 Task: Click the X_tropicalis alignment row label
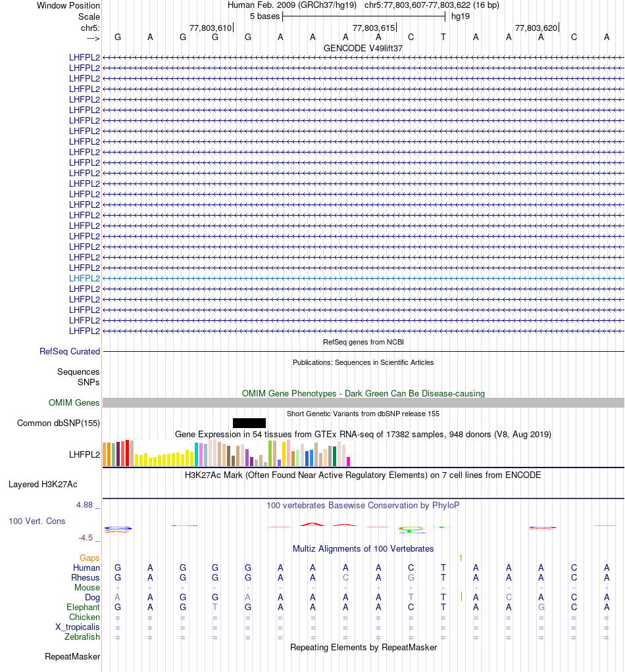click(x=78, y=627)
